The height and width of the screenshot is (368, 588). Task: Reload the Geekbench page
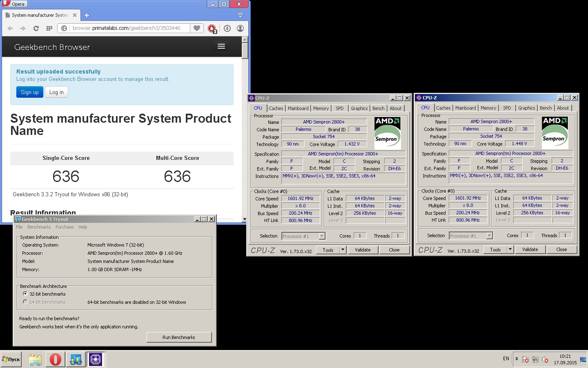[x=36, y=28]
